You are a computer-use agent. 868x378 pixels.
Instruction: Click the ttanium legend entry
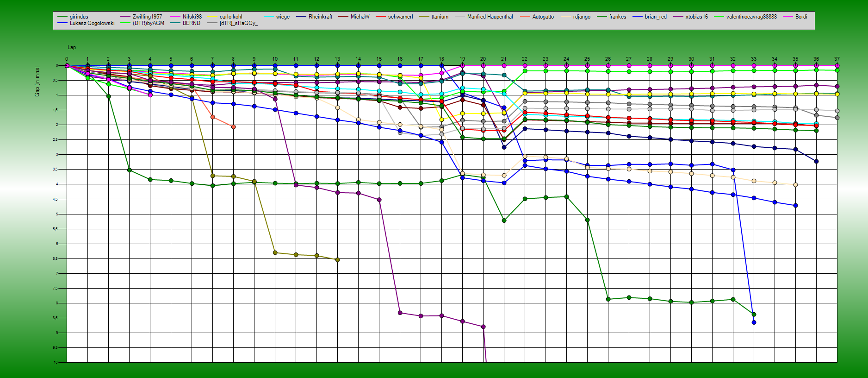pyautogui.click(x=440, y=17)
